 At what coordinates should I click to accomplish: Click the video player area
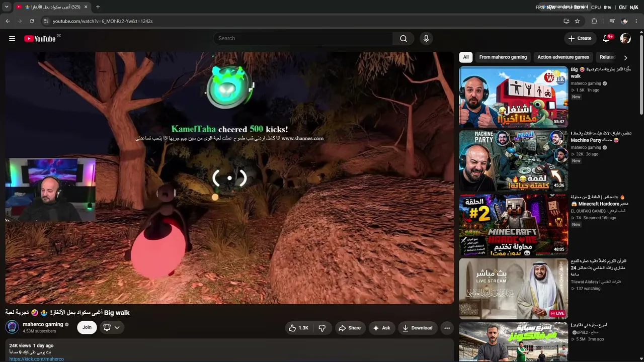[x=229, y=178]
